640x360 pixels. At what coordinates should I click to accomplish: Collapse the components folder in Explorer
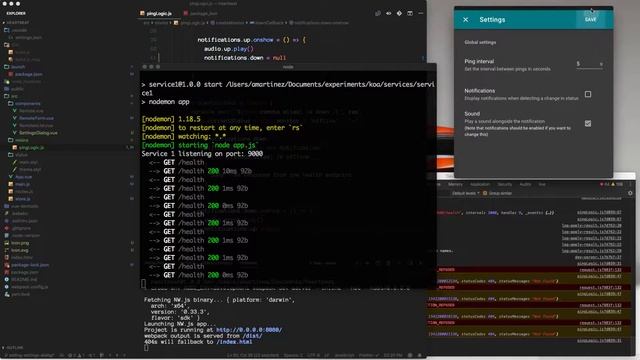pos(24,104)
